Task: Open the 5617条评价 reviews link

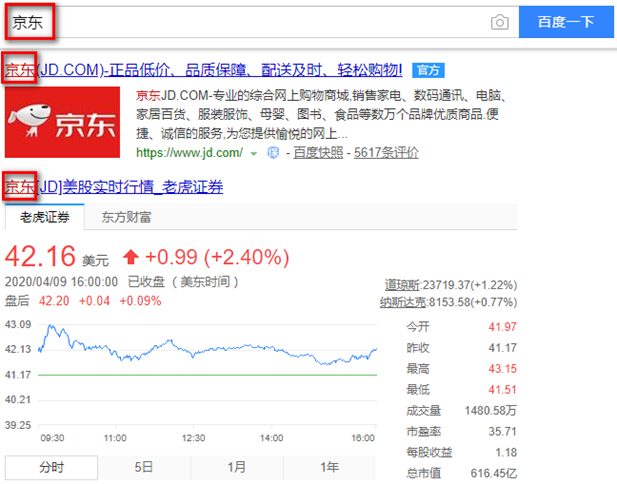Action: [x=386, y=153]
